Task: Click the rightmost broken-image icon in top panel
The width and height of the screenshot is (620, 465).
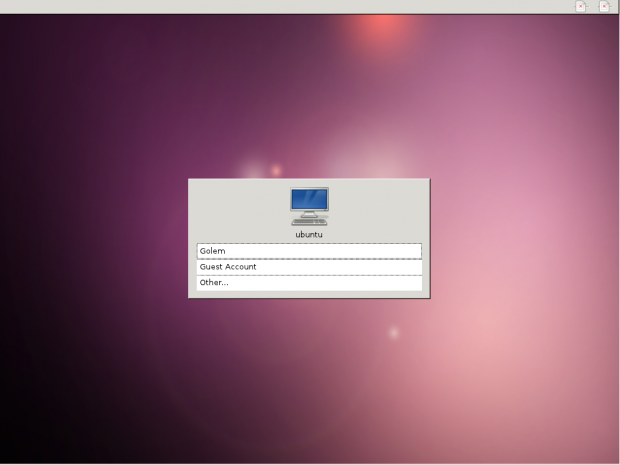Action: point(605,6)
